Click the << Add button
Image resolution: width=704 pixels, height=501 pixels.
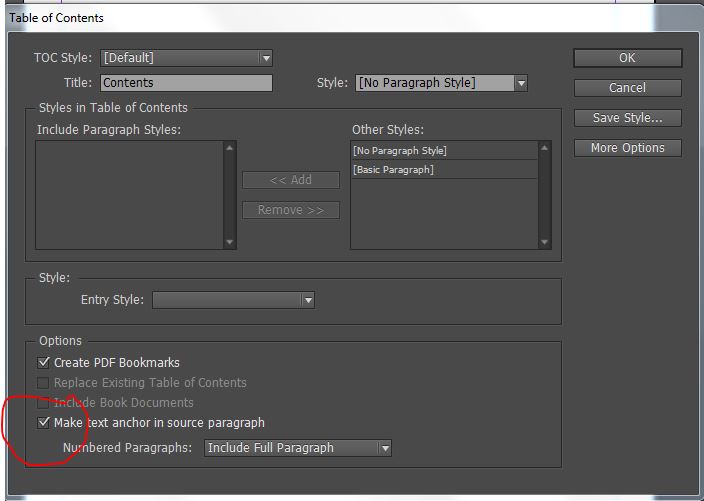coord(291,180)
